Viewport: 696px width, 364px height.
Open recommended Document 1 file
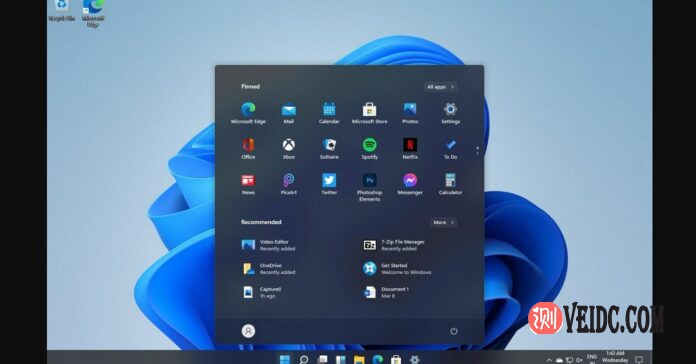tap(386, 292)
